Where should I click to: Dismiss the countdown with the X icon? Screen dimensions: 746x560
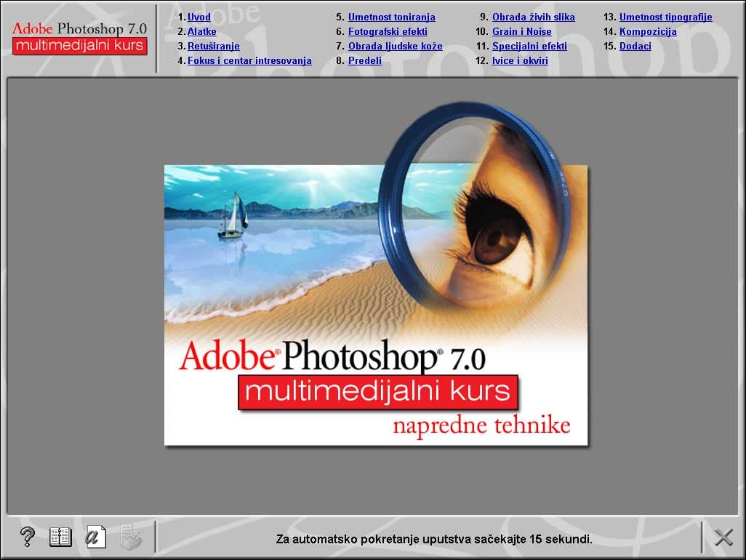tap(723, 537)
